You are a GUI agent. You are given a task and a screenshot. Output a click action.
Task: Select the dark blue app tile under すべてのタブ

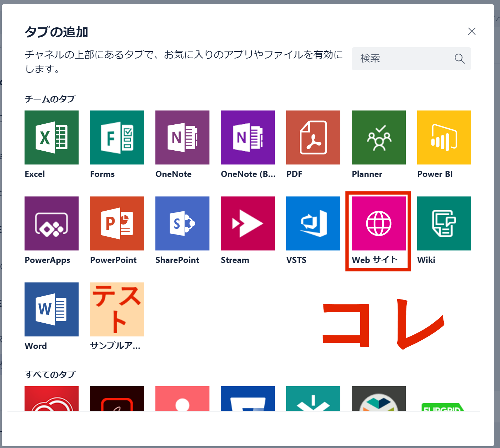(248, 398)
